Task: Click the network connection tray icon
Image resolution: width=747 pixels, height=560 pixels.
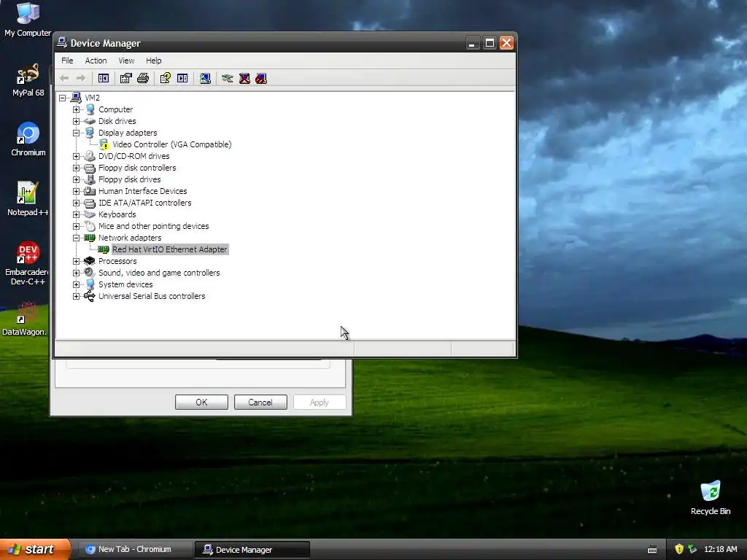Action: (x=692, y=549)
